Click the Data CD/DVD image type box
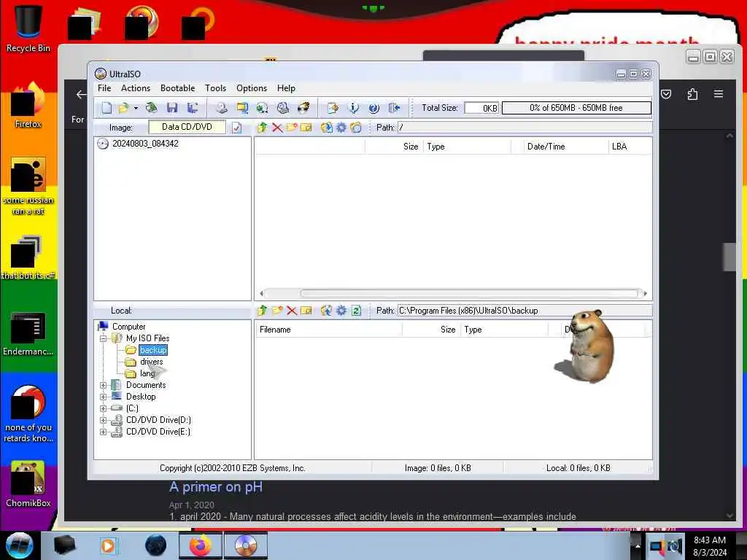Viewport: 747px width, 560px height. click(x=187, y=127)
